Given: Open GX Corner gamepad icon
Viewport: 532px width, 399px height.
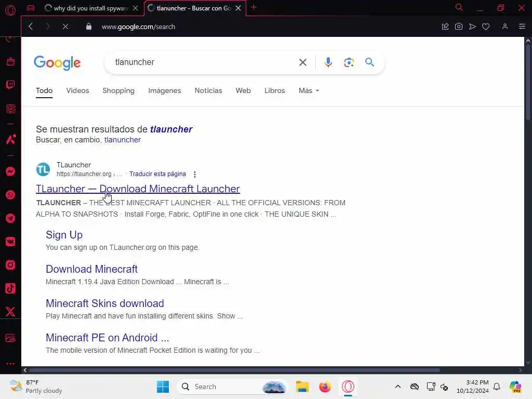Looking at the screenshot, I should point(31,8).
